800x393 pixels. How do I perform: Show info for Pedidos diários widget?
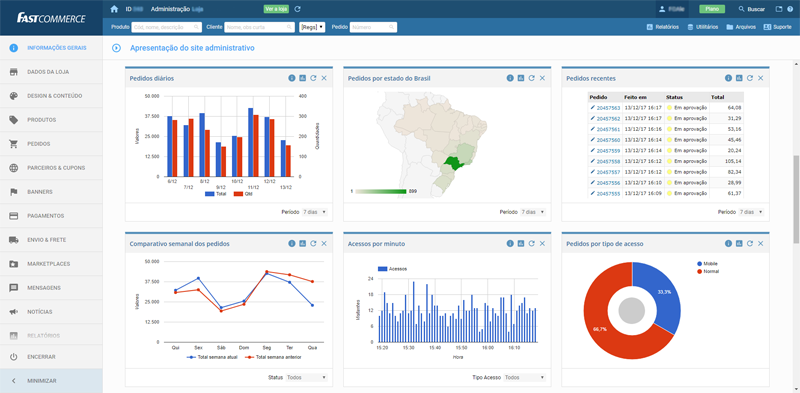pyautogui.click(x=292, y=78)
